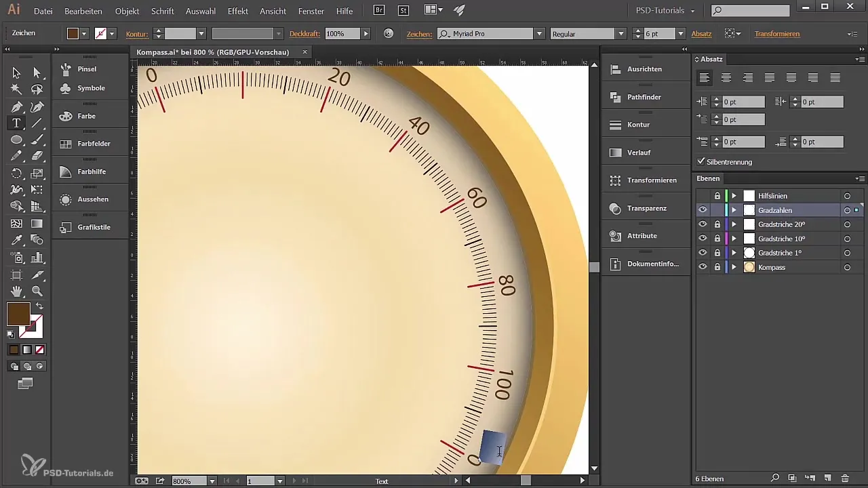Open the Myriad Pro font dropdown
Viewport: 868px width, 488px height.
pos(540,34)
